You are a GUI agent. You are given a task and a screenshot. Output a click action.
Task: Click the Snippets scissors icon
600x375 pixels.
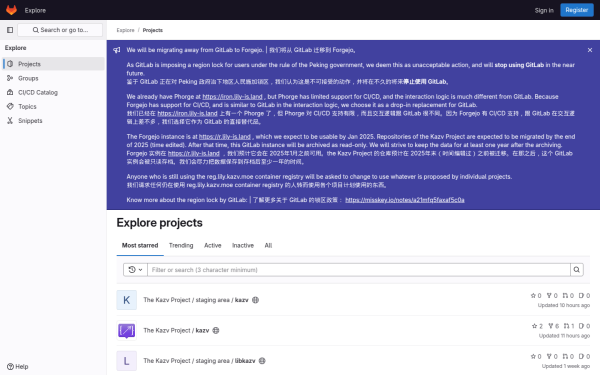(x=10, y=121)
